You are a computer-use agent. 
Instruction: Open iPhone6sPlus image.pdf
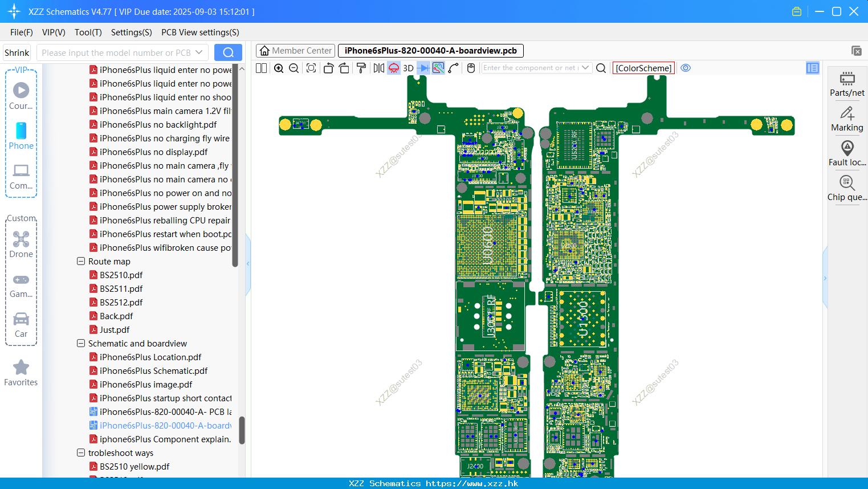click(x=146, y=384)
